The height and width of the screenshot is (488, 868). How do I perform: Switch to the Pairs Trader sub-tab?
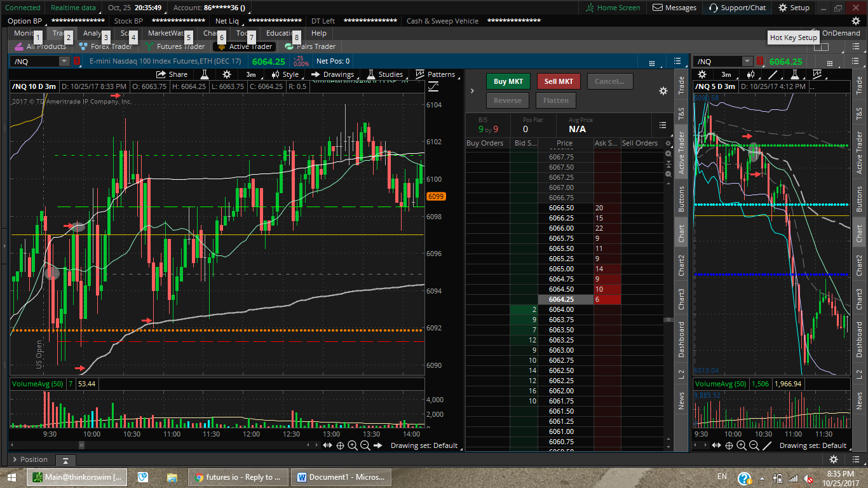(x=310, y=46)
